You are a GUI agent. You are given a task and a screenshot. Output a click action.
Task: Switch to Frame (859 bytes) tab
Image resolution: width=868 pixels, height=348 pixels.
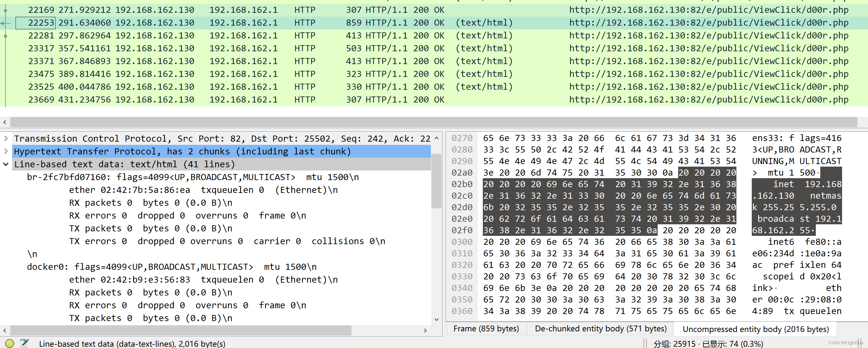[486, 328]
